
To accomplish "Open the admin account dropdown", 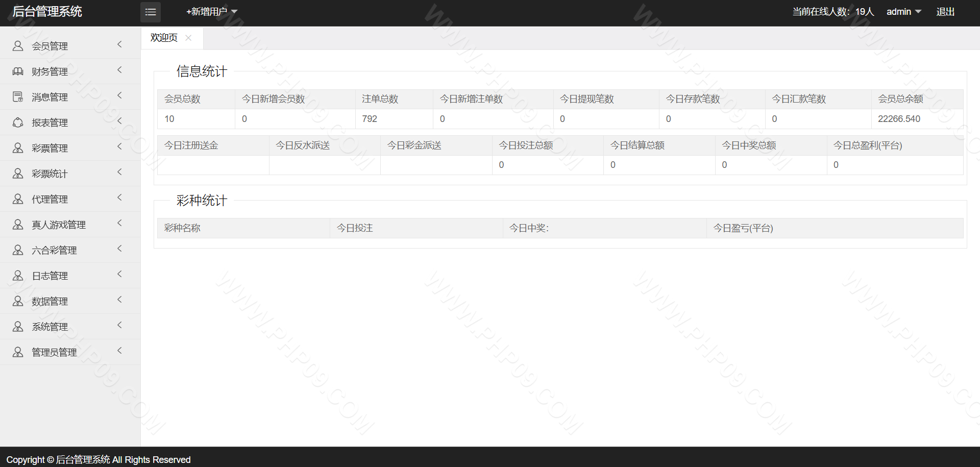I will point(903,12).
